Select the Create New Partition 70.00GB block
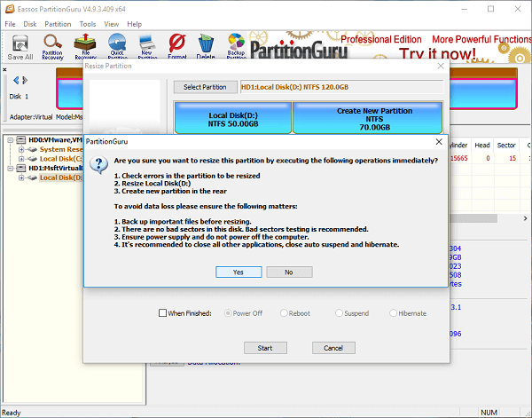Screen dimensions: 532x418 [x=367, y=117]
